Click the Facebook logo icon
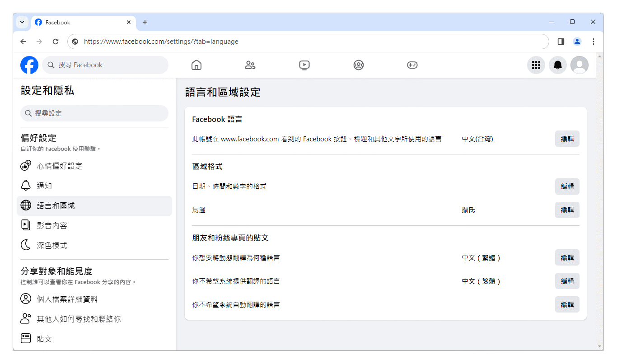617x364 pixels. (x=29, y=65)
